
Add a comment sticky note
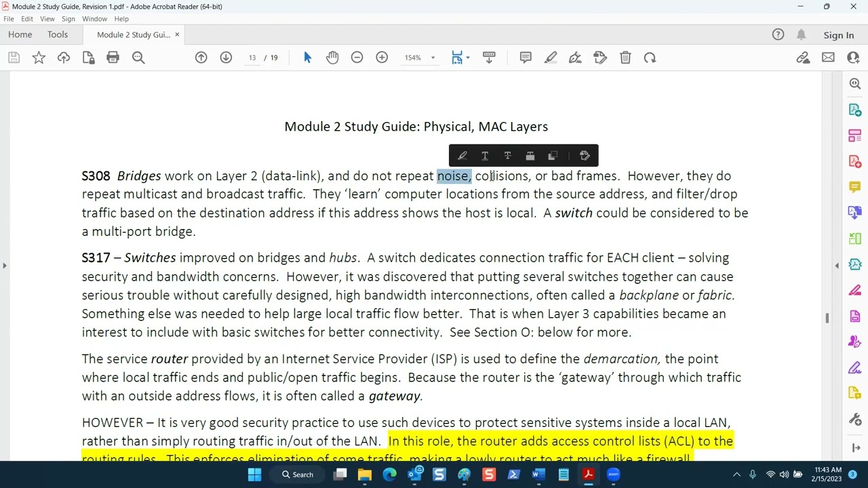(526, 58)
